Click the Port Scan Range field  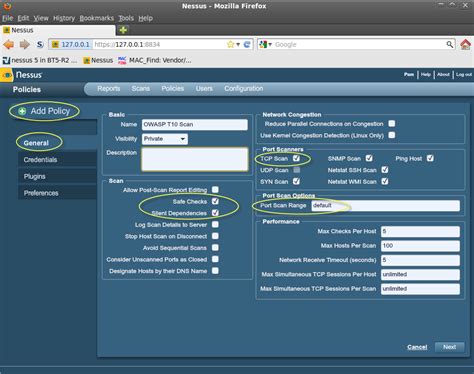(x=385, y=205)
